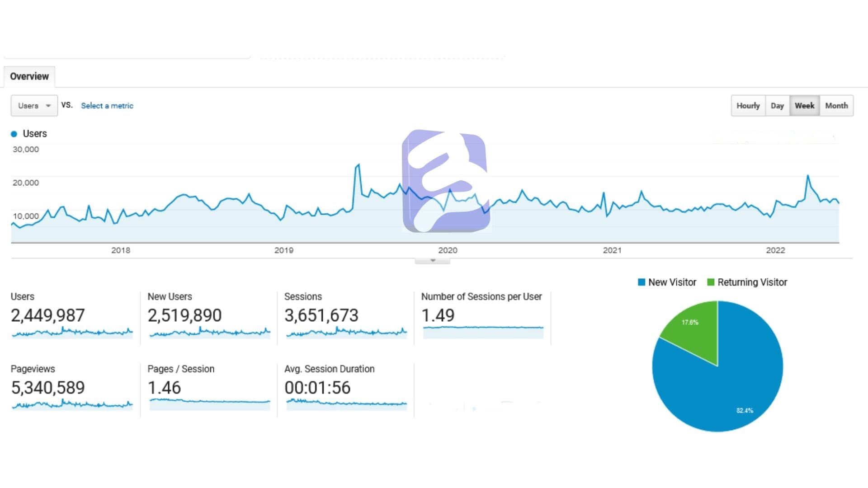Click the blue Users legend dot
The image size is (868, 488).
pos(14,134)
